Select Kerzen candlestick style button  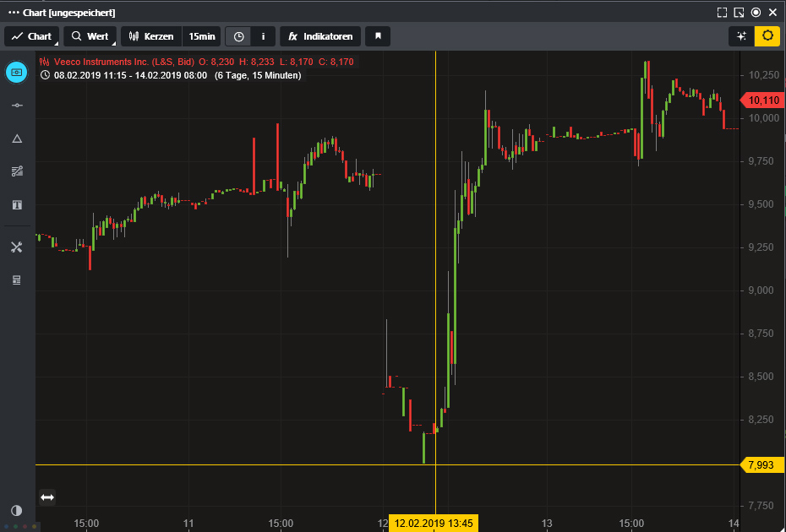(151, 36)
